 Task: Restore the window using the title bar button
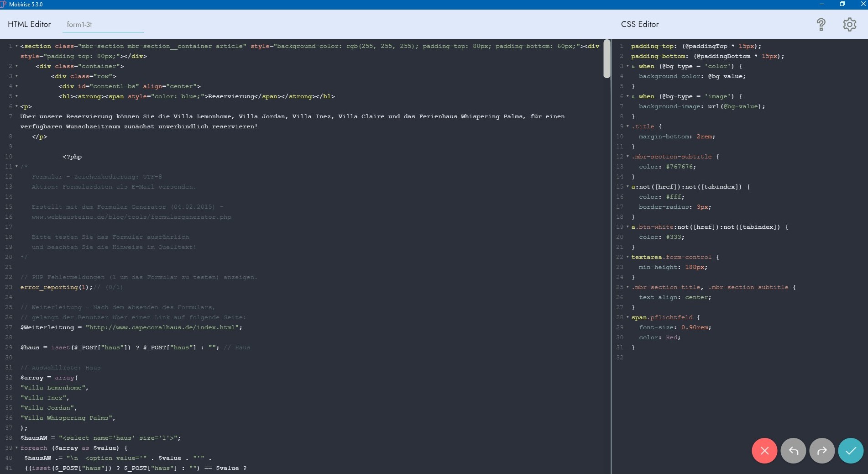tap(842, 4)
